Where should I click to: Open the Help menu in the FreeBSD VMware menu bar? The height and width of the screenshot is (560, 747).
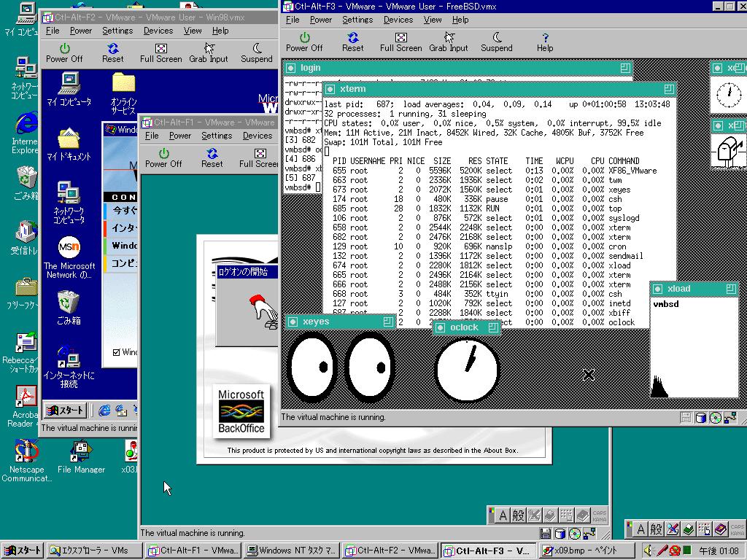[460, 20]
